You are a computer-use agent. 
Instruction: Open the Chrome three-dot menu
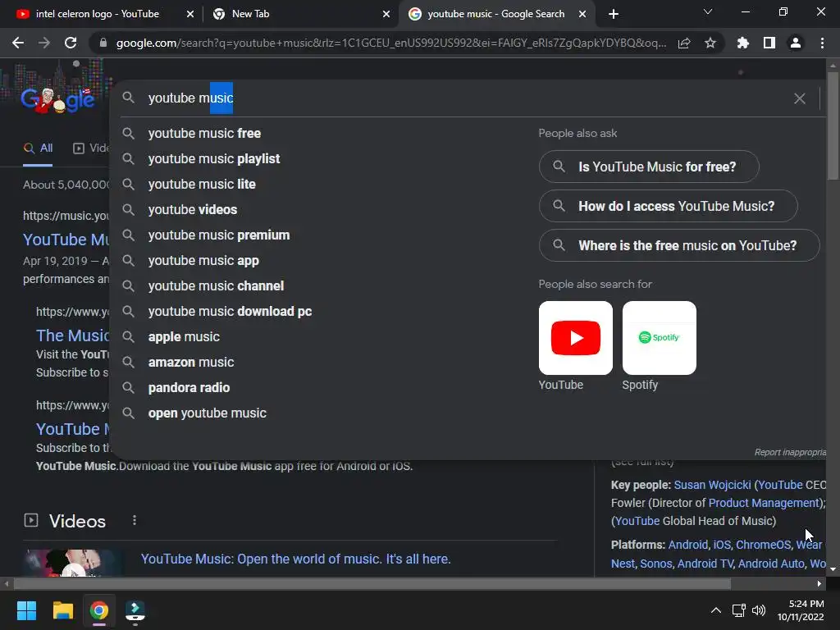pyautogui.click(x=822, y=43)
